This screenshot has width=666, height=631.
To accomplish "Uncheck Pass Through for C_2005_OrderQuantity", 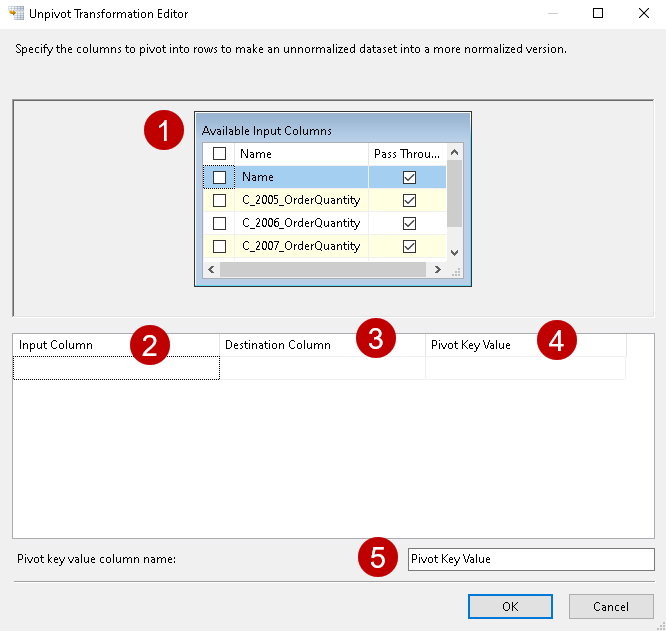I will [409, 200].
